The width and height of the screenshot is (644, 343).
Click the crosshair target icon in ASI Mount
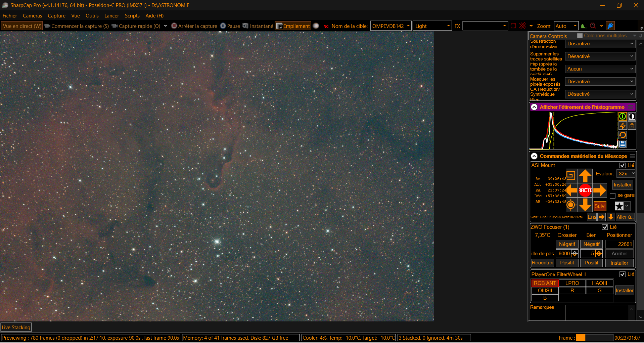click(571, 205)
